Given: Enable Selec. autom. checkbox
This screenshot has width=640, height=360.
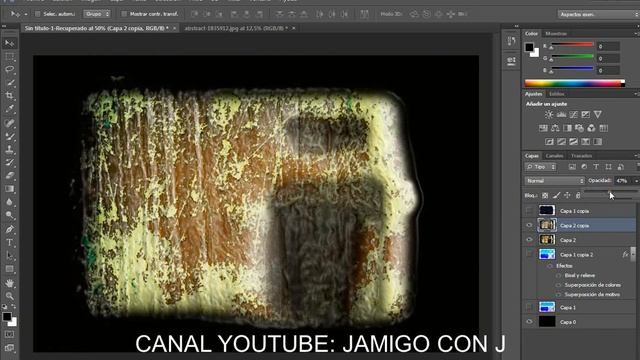Looking at the screenshot, I should coord(38,14).
